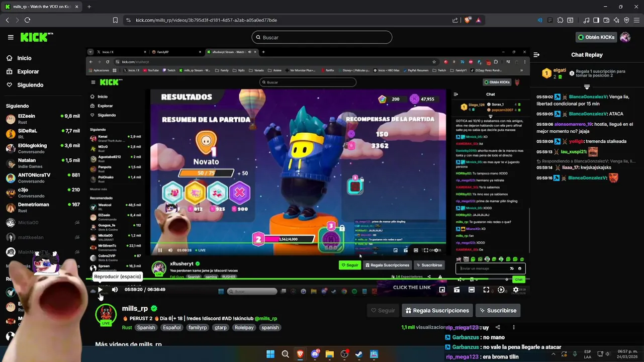The height and width of the screenshot is (362, 644).
Task: Open Natalan channel in Siguiendo list
Action: pyautogui.click(x=43, y=163)
